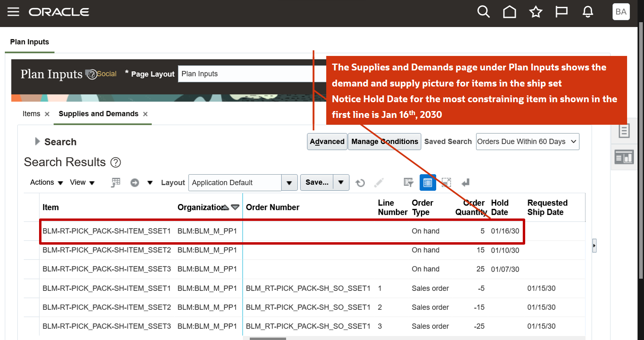Click the horizontal scrollbar below the table

click(x=268, y=338)
